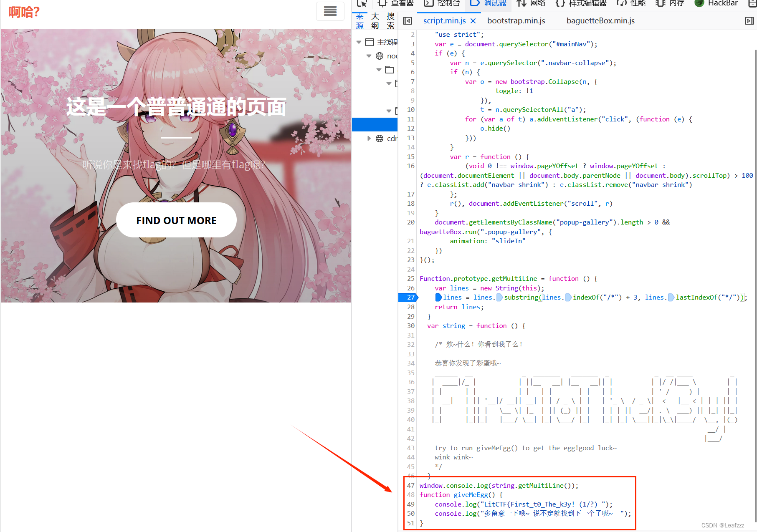Switch to the baguetteBox.min.js editor tab
757x532 pixels.
coord(600,21)
